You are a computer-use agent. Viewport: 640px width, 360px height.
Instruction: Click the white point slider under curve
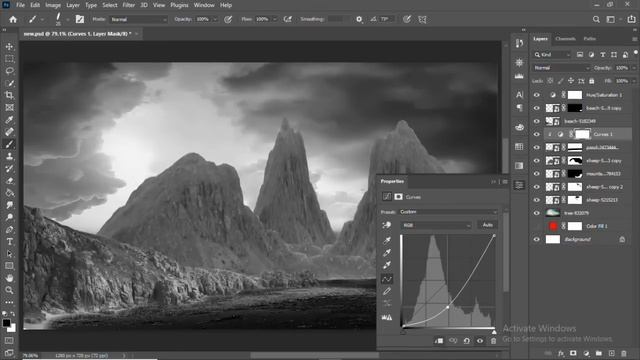494,332
